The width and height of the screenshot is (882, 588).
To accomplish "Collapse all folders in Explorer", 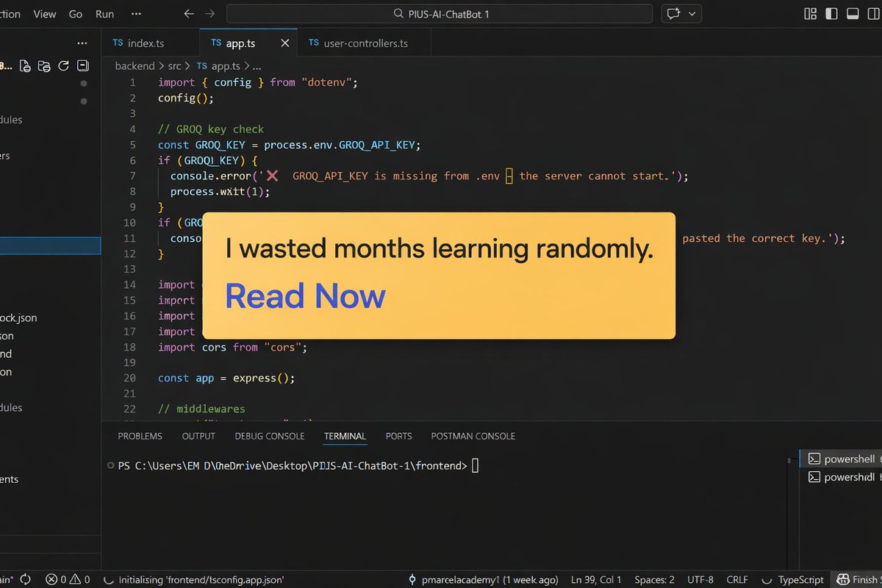I will [x=82, y=66].
